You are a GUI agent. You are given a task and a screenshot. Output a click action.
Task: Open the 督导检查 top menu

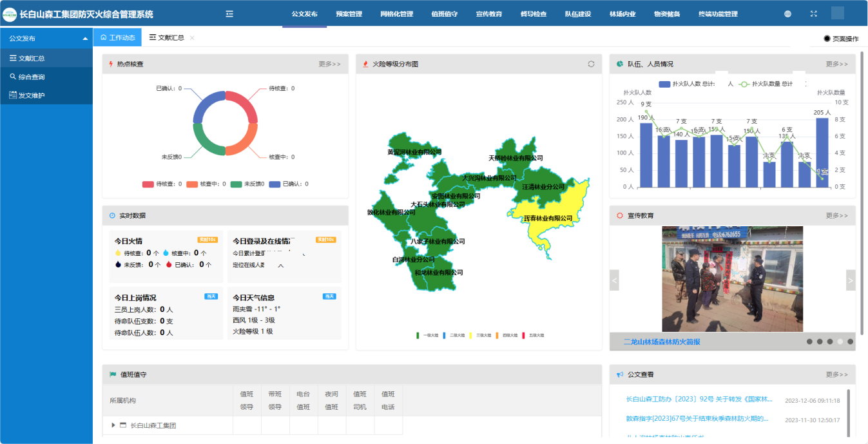tap(534, 14)
